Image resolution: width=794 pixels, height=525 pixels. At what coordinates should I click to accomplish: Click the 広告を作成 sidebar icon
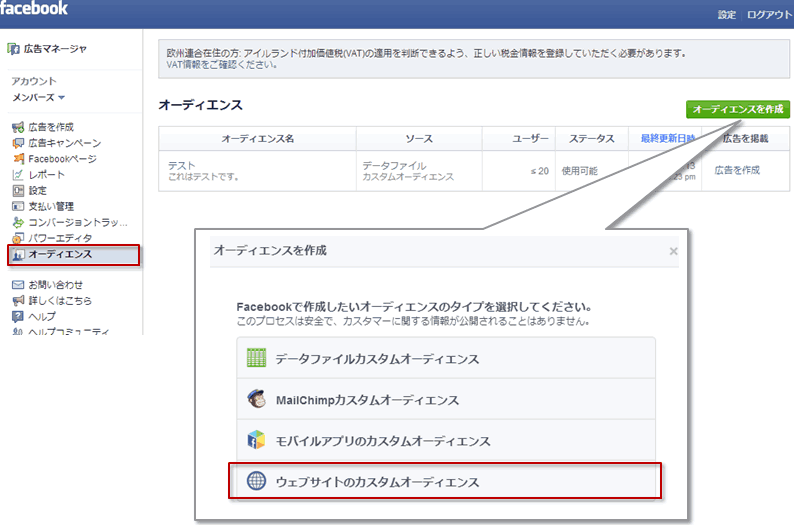tap(17, 127)
